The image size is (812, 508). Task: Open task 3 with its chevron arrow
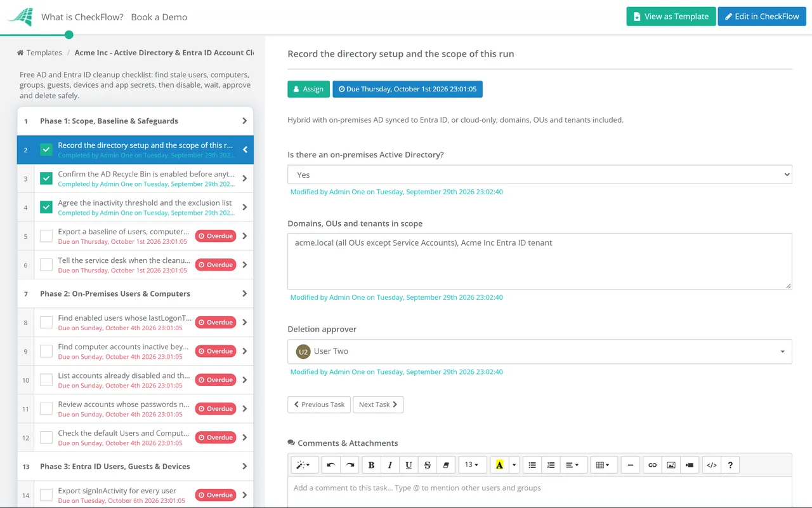click(x=245, y=178)
